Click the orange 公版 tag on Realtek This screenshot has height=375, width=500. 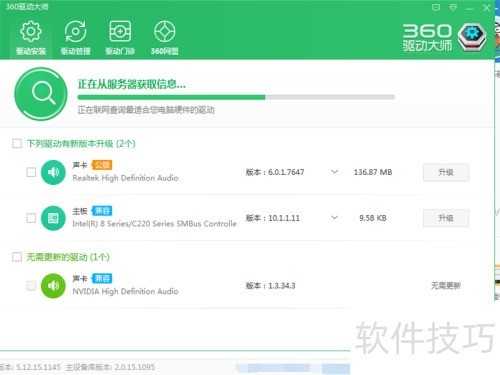(102, 165)
